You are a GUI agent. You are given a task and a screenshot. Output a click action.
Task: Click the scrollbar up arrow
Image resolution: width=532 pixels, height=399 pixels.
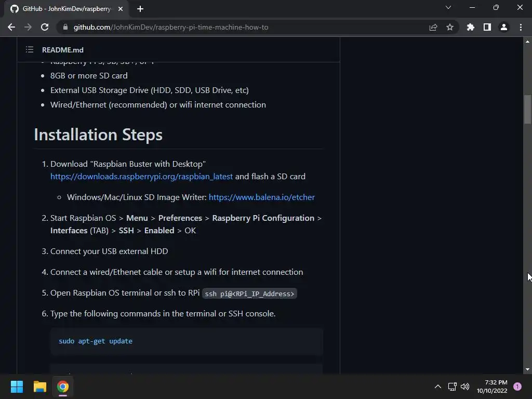527,42
